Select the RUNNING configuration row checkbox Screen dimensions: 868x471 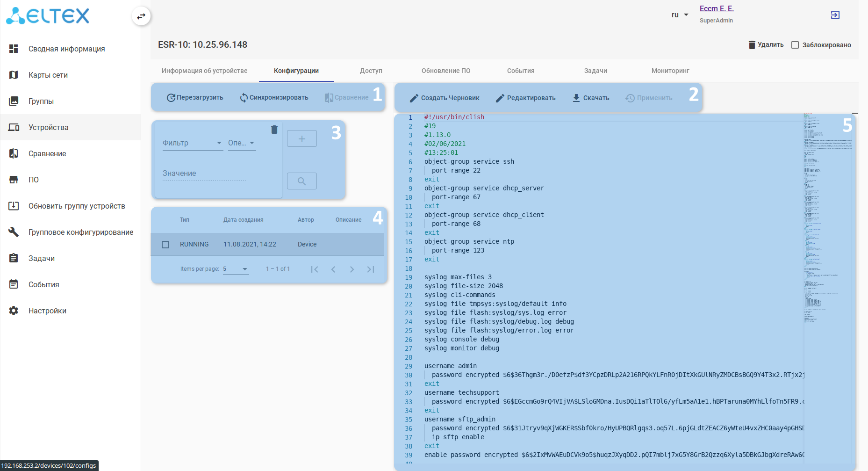pos(165,245)
